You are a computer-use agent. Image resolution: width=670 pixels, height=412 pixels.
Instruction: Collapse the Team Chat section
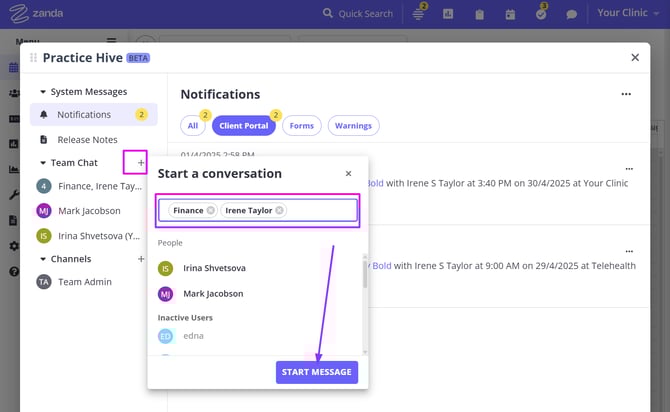43,163
